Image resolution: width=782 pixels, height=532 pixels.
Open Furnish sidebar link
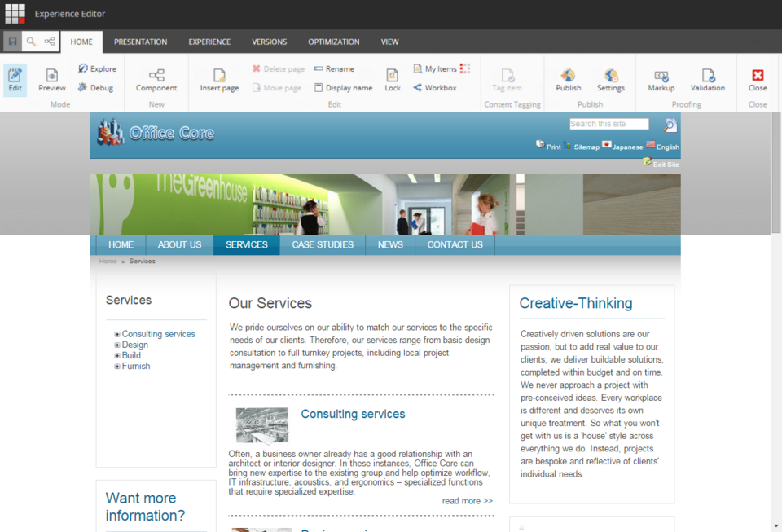click(136, 366)
